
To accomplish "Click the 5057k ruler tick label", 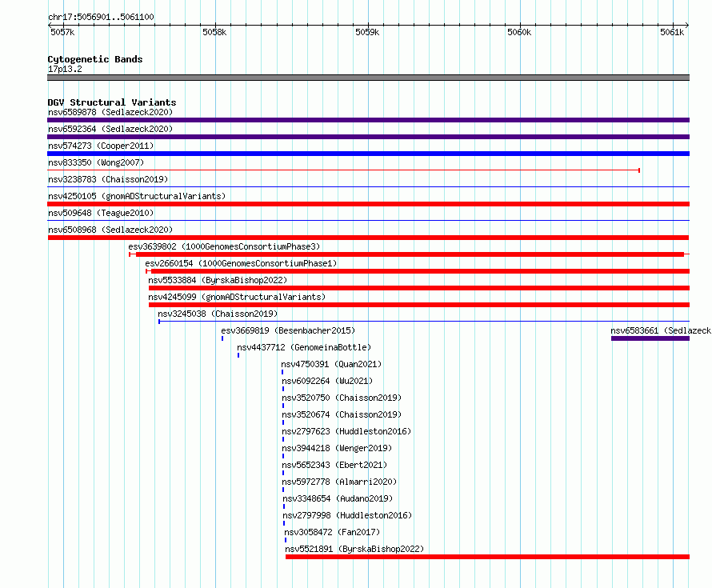I will point(62,32).
